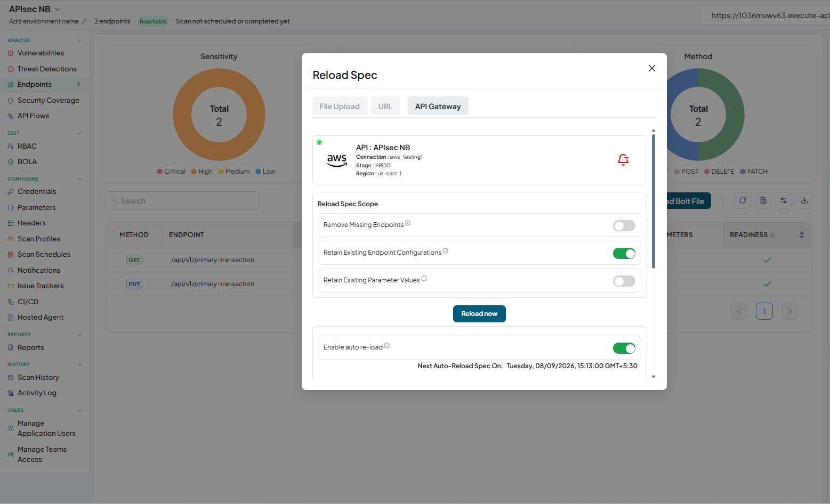Click next page arrow in pagination
The width and height of the screenshot is (830, 504).
[790, 311]
